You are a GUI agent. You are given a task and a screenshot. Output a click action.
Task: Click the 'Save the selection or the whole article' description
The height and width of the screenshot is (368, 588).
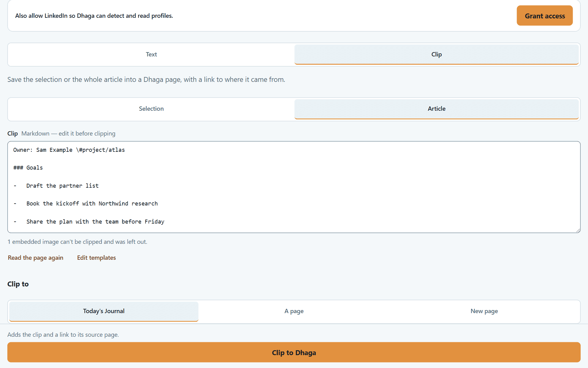[146, 79]
